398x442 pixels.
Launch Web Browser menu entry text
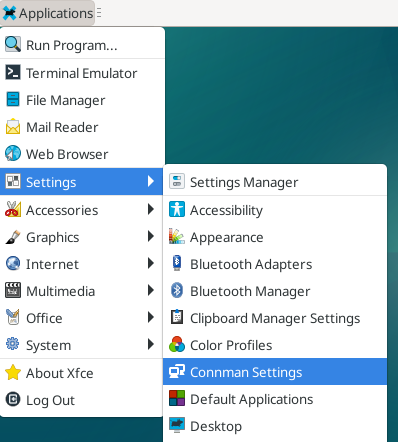click(x=67, y=154)
